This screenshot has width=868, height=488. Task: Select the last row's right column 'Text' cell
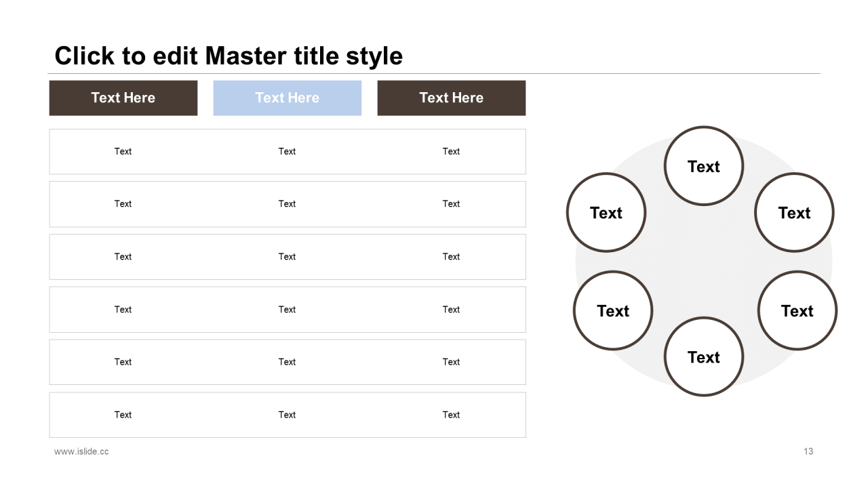(x=452, y=415)
